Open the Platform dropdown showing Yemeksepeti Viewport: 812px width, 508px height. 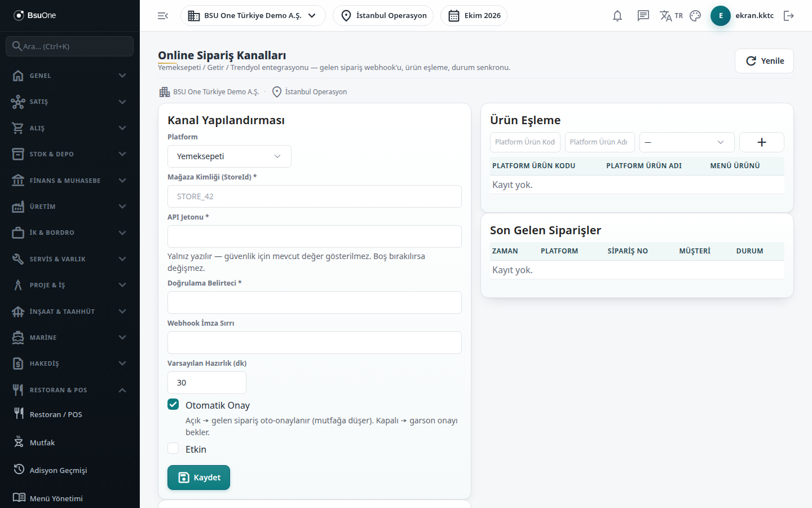pyautogui.click(x=230, y=156)
